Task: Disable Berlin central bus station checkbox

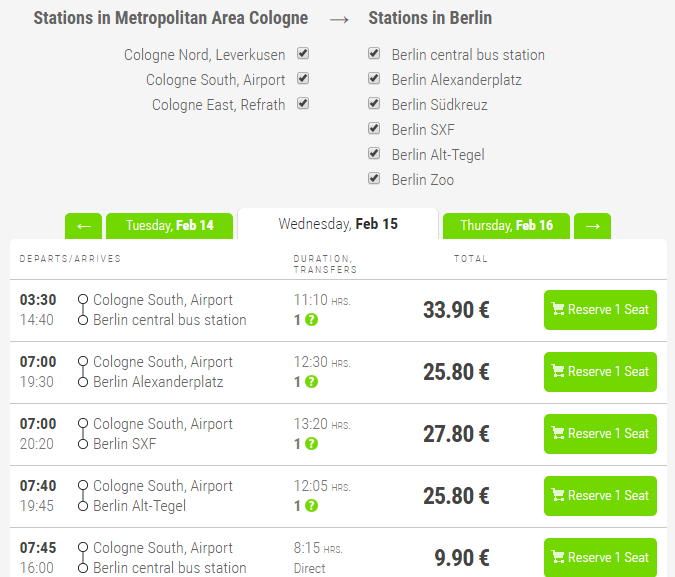Action: 374,54
